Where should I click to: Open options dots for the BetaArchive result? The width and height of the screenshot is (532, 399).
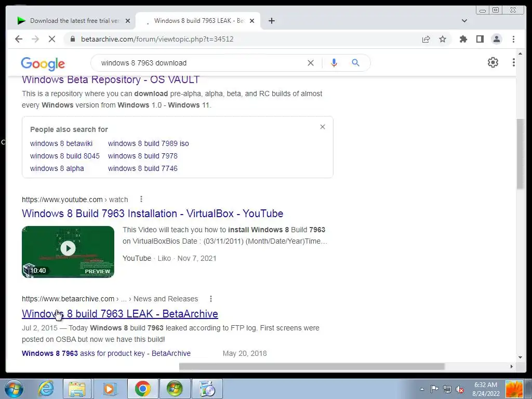pyautogui.click(x=211, y=299)
